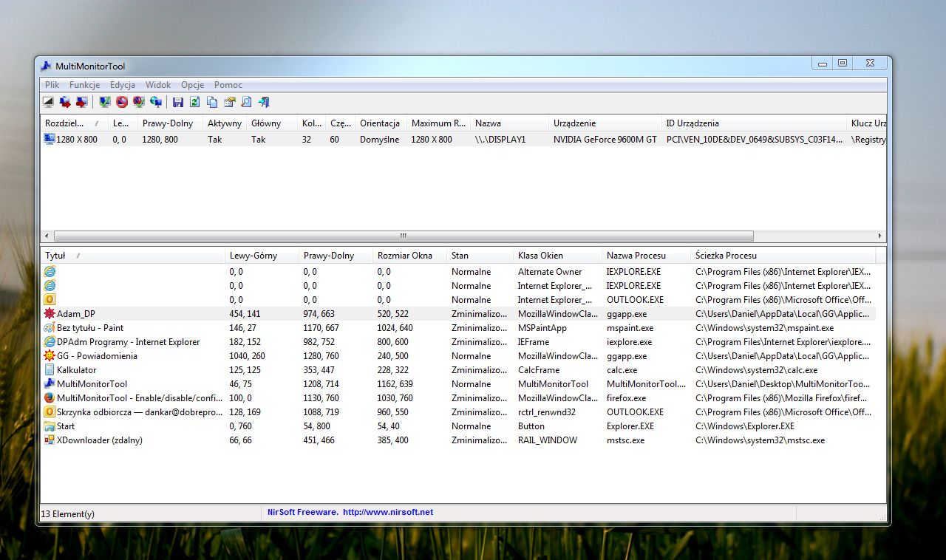Click the find magnifier toolbar icon

[246, 102]
